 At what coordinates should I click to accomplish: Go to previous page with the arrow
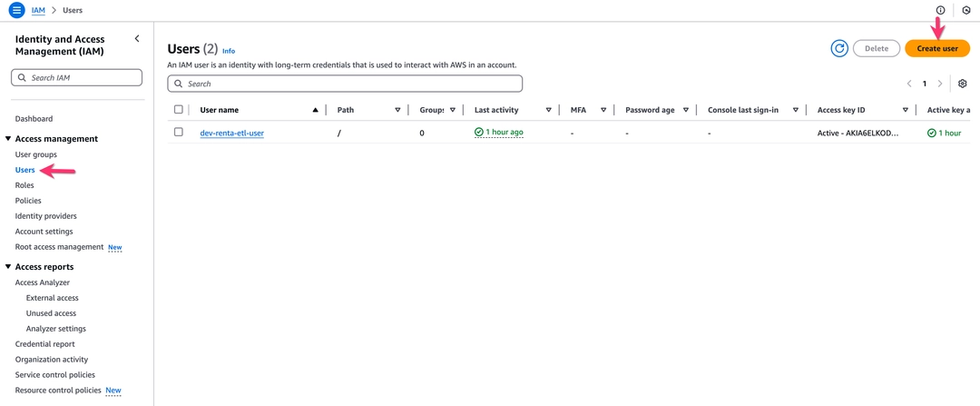[x=908, y=84]
